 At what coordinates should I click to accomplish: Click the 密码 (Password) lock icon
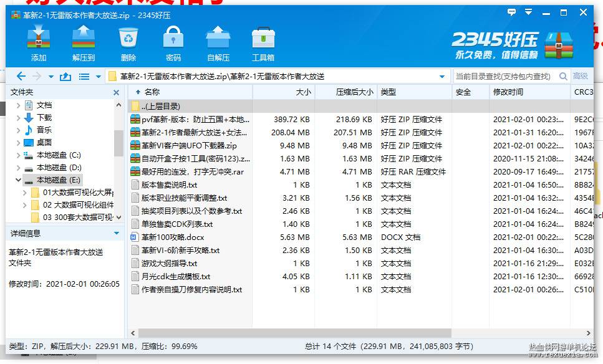tap(173, 37)
